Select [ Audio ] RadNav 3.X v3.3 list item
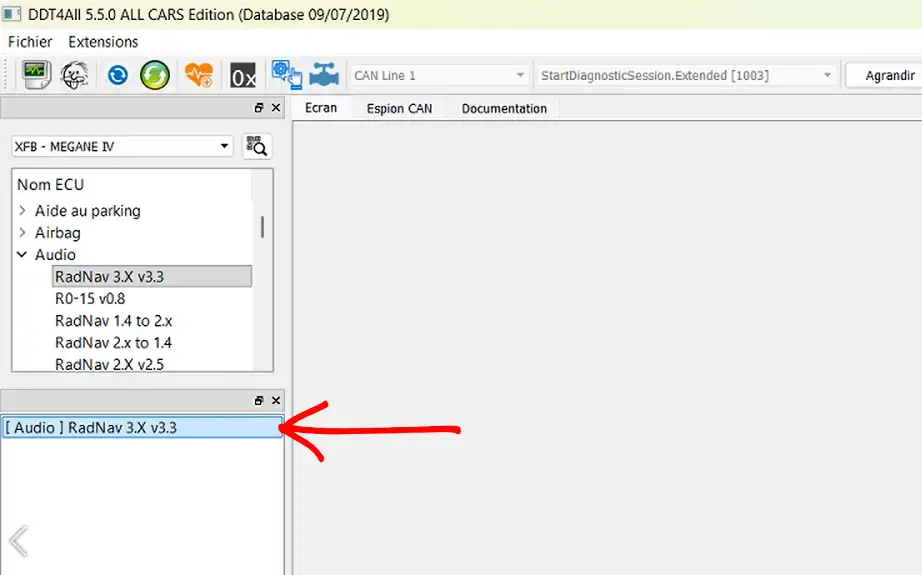Viewport: 922px width, 575px height. 142,427
